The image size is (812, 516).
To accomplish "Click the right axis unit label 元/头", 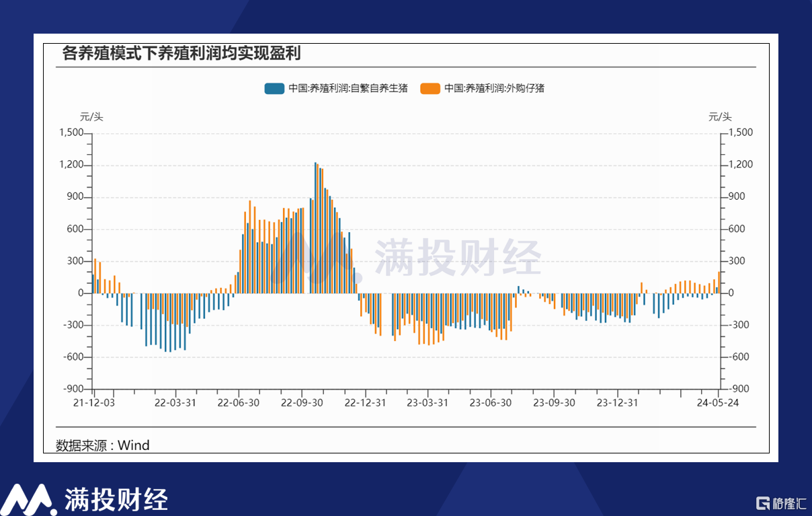I will (x=721, y=117).
